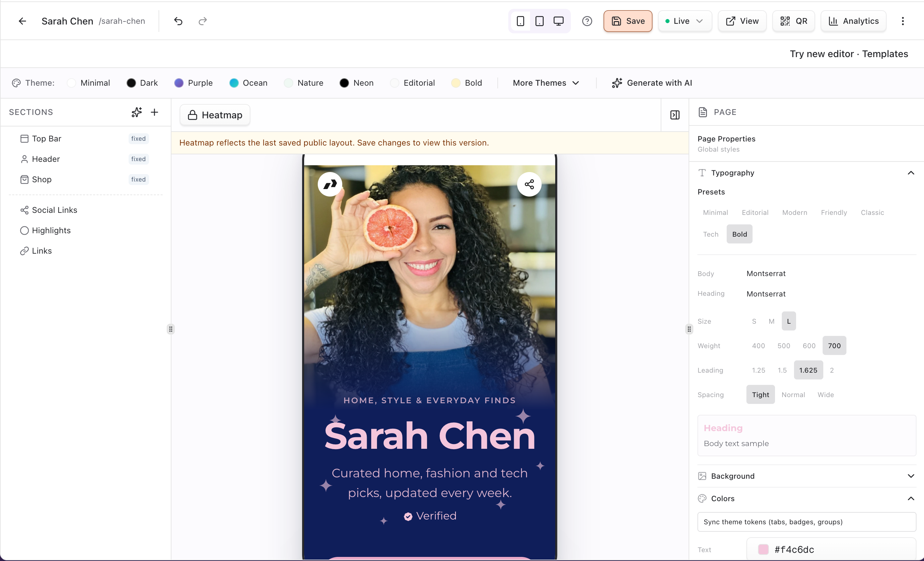Open the QR code button
This screenshot has height=561, width=924.
point(793,21)
